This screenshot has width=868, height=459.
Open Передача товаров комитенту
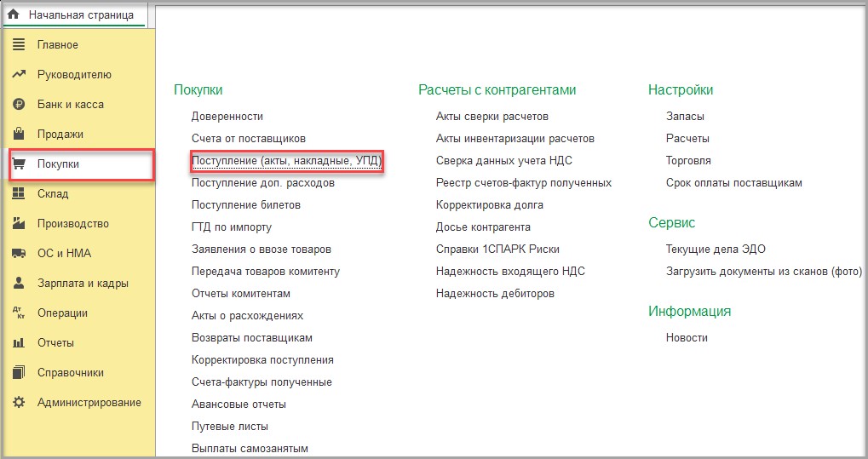coord(266,272)
